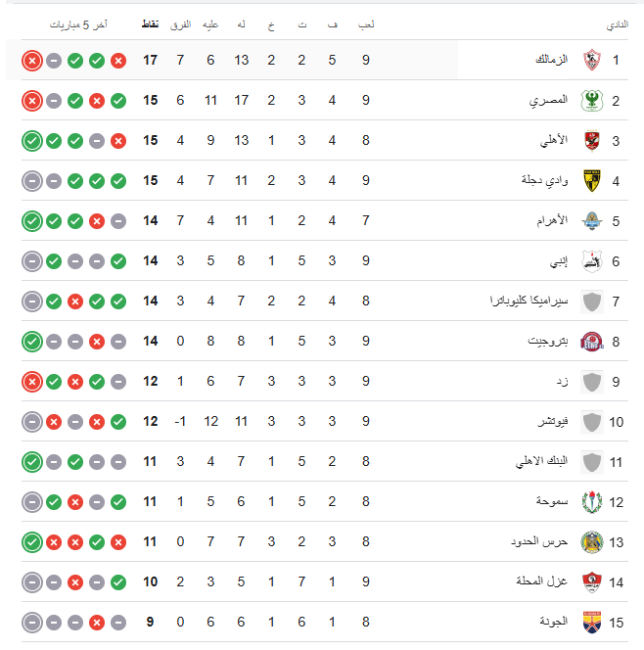Click the Al Masry green club logo
644x650 pixels.
591,101
